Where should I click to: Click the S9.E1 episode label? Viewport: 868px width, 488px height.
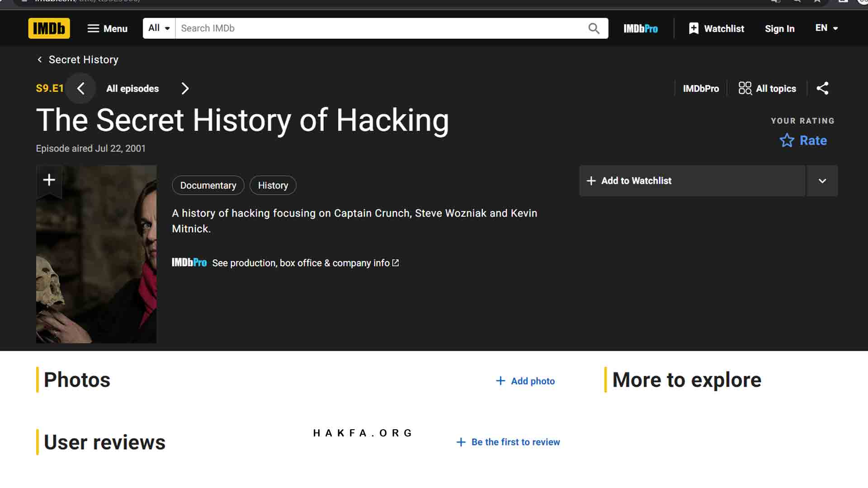click(x=50, y=89)
